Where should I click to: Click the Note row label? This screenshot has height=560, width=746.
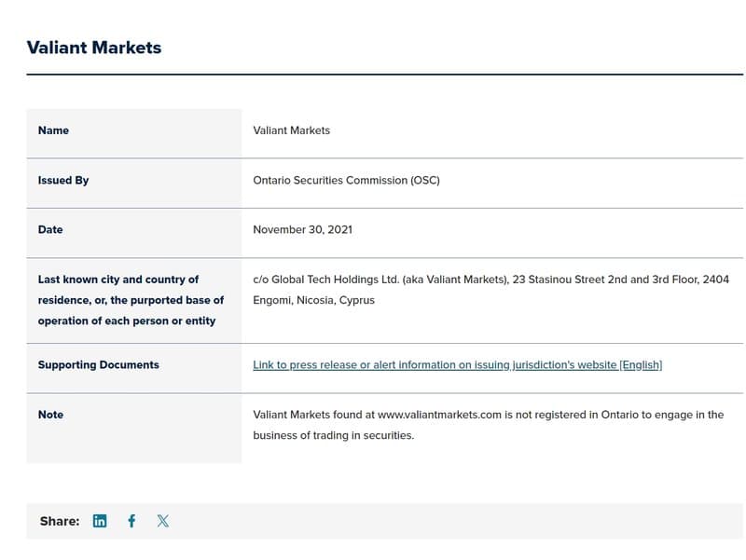click(50, 415)
